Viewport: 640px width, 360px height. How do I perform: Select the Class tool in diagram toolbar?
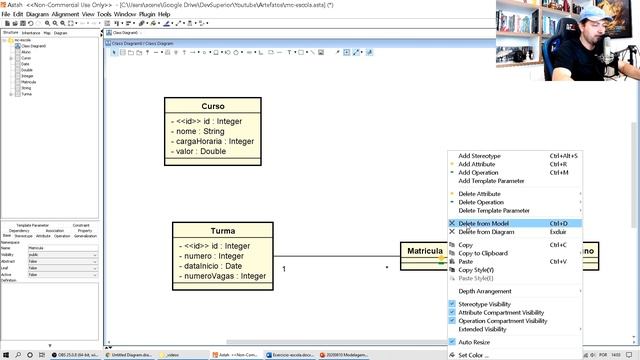point(122,52)
